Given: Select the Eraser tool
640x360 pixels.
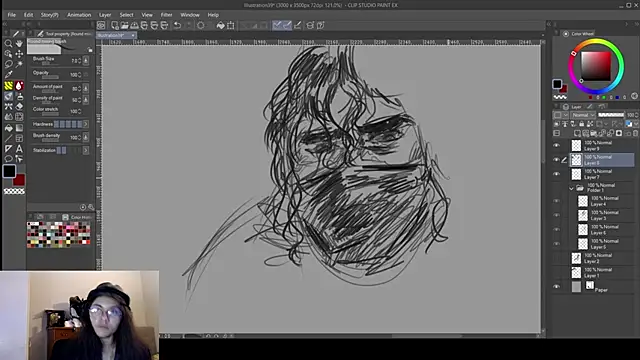Looking at the screenshot, I should [x=19, y=107].
